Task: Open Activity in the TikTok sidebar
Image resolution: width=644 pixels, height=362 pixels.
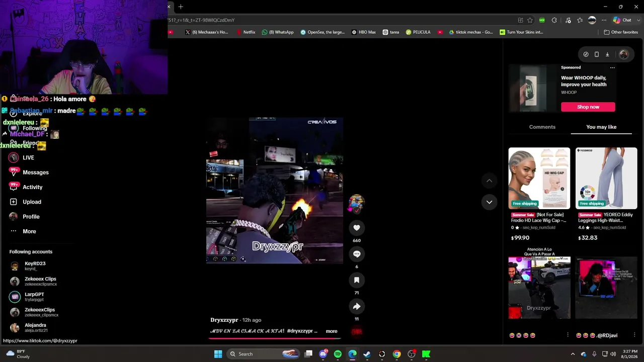Action: coord(26,187)
